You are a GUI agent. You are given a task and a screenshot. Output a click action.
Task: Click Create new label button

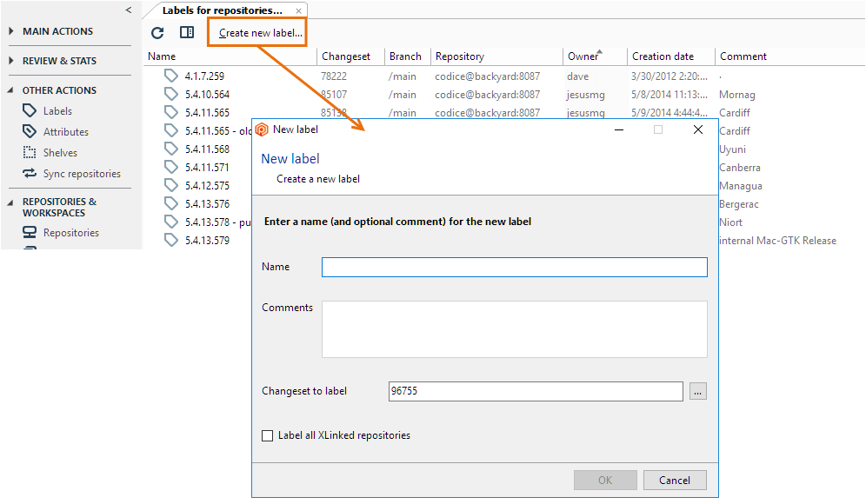click(x=260, y=33)
